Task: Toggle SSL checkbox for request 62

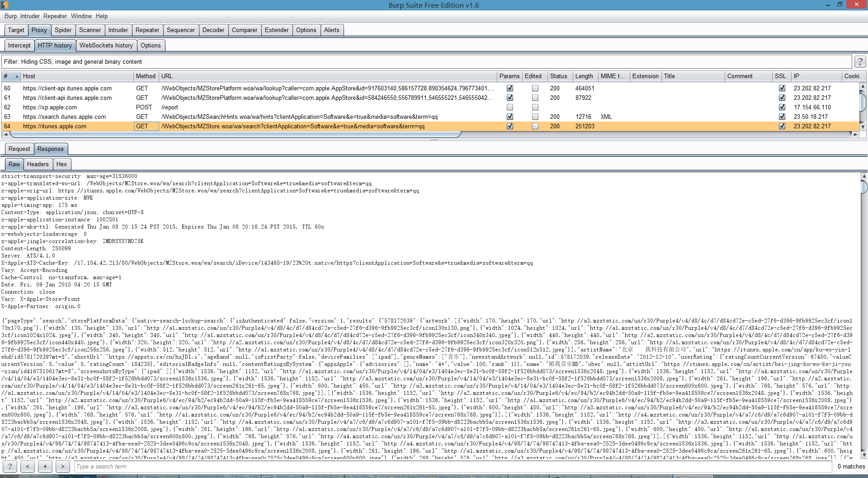Action: pos(782,108)
